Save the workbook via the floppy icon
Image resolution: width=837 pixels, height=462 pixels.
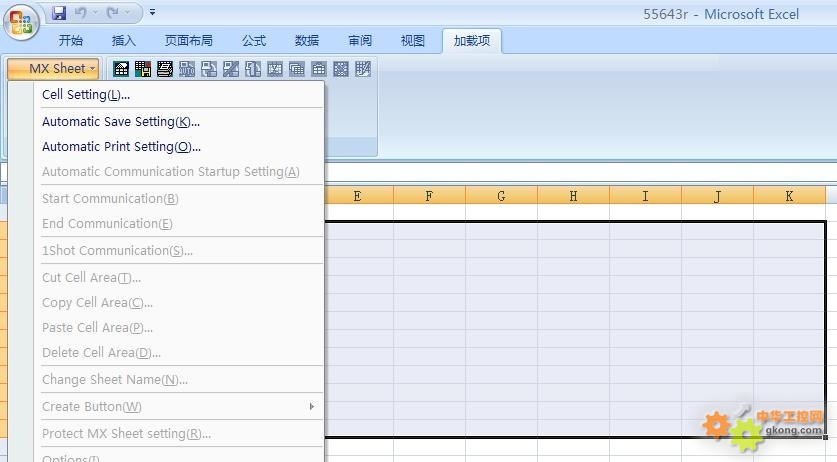click(x=59, y=12)
